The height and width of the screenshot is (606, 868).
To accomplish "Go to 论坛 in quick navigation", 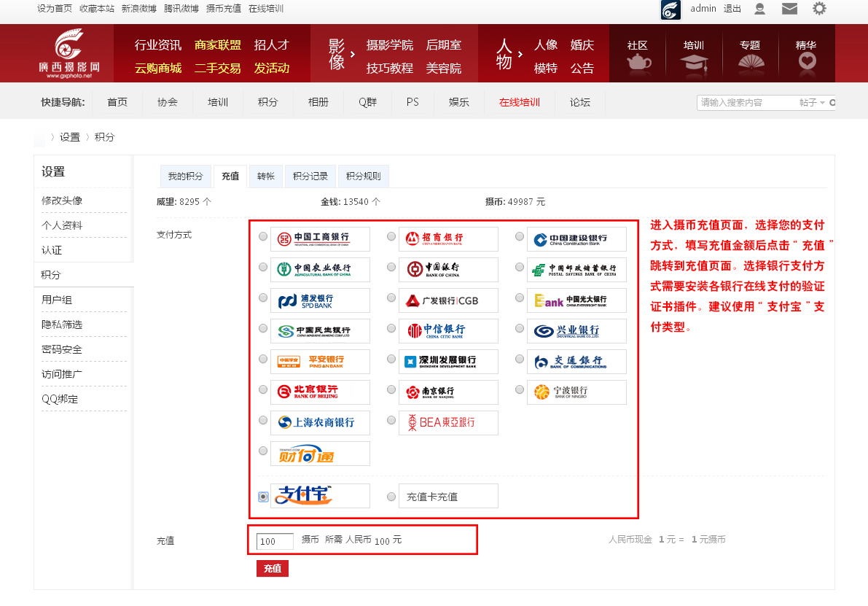I will 579,103.
